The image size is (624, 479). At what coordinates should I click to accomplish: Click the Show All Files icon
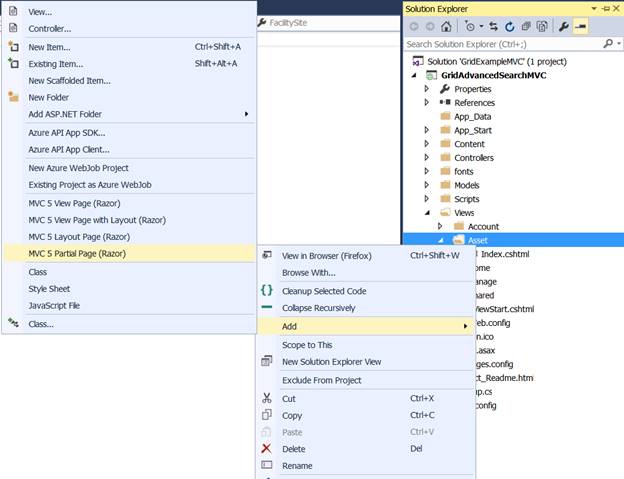[x=542, y=26]
